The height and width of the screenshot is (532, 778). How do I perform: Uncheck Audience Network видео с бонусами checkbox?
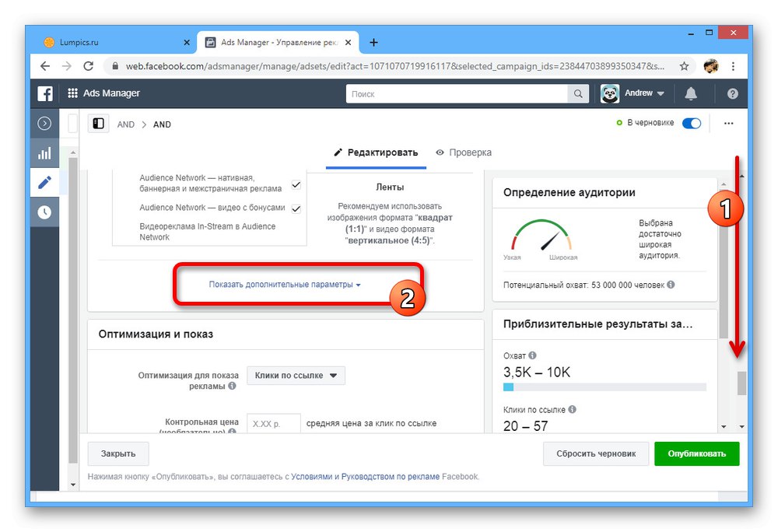click(x=296, y=208)
